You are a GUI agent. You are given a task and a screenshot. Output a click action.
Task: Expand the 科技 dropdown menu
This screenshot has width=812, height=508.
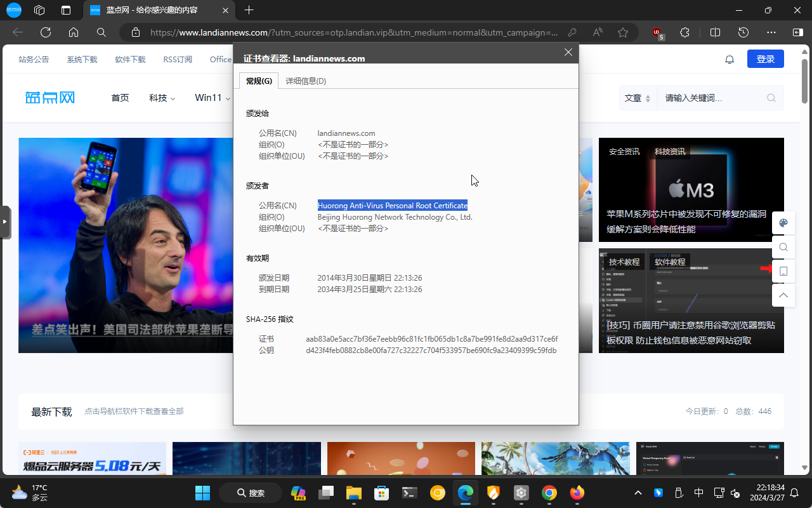click(162, 98)
